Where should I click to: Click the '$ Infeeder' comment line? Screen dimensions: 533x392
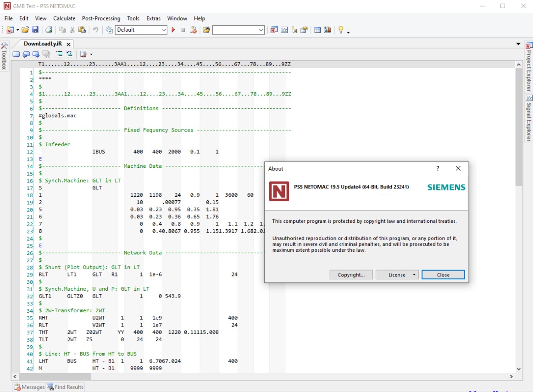[x=54, y=144]
